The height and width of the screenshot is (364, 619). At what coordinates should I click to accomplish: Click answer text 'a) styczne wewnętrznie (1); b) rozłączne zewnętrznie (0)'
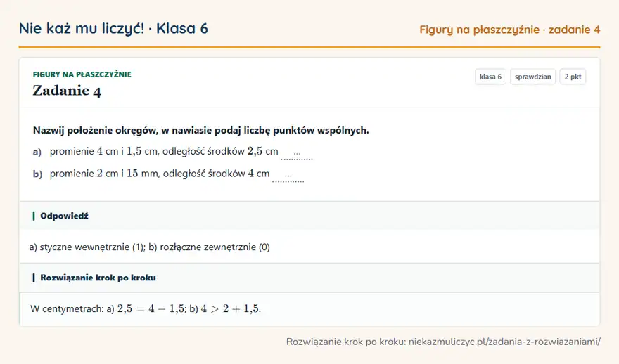pos(149,247)
